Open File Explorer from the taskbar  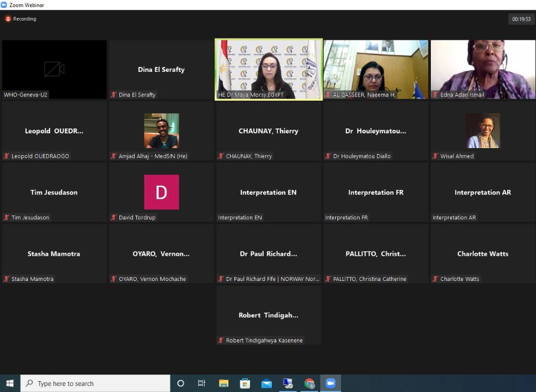[x=224, y=383]
